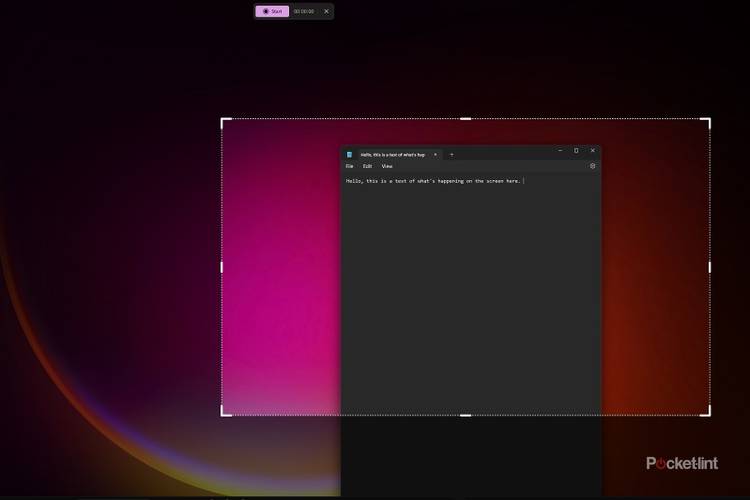Screen dimensions: 750x500
Task: Close the screen recording toolbar
Action: [326, 11]
